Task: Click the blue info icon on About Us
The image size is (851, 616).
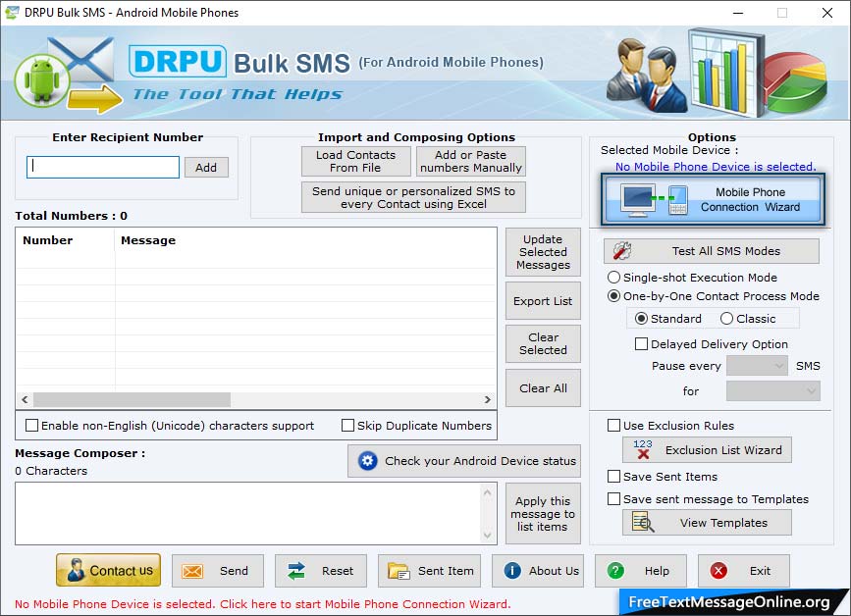Action: 512,571
